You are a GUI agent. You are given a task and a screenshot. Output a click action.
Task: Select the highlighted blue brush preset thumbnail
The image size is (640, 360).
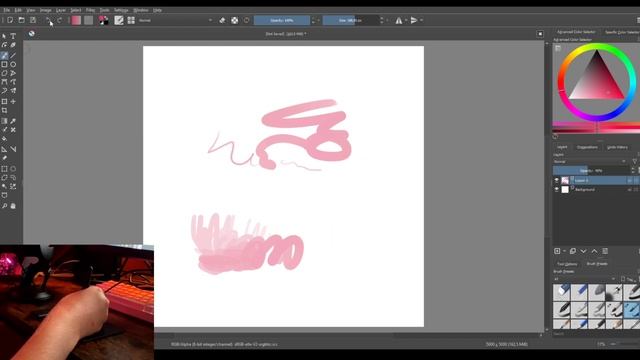(x=631, y=310)
